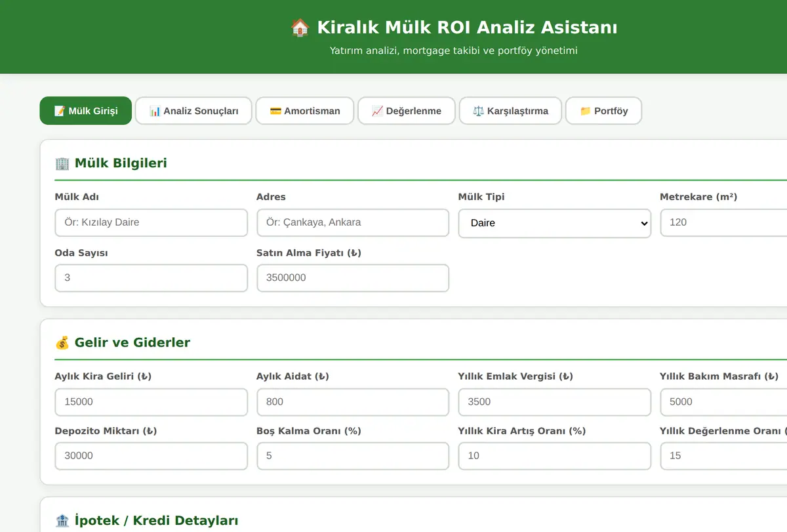This screenshot has height=532, width=787.
Task: Open the Mülk Girişi tab
Action: tap(86, 111)
